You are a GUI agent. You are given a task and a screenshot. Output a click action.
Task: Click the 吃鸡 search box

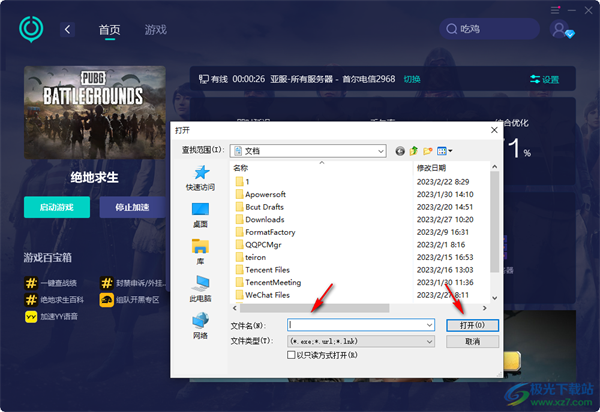(x=489, y=29)
